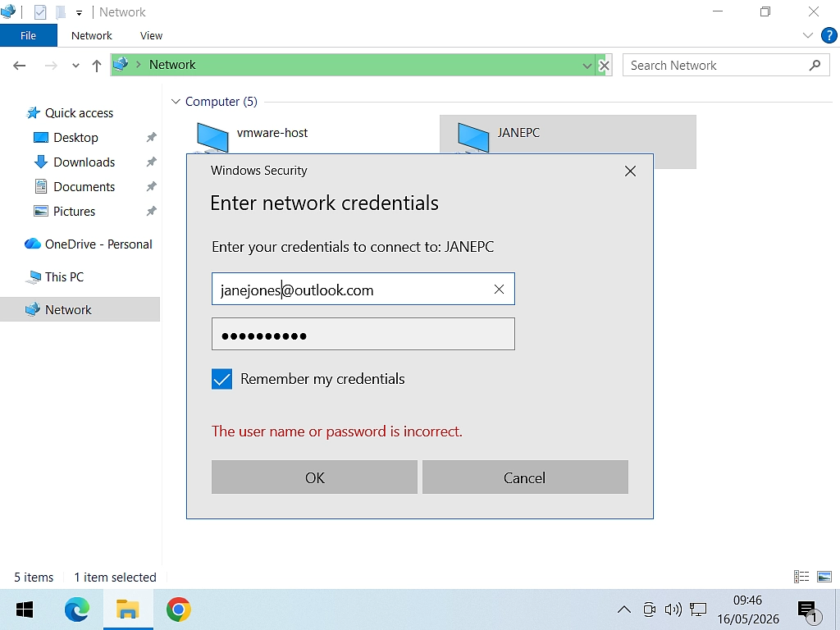Open Pictures in navigation pane
The width and height of the screenshot is (840, 630).
coord(74,212)
